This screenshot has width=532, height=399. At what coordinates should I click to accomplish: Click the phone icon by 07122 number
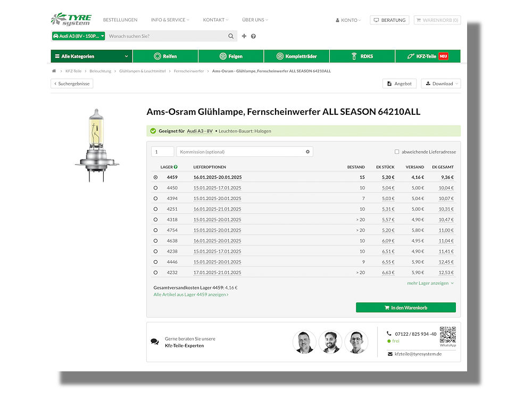[x=389, y=334]
